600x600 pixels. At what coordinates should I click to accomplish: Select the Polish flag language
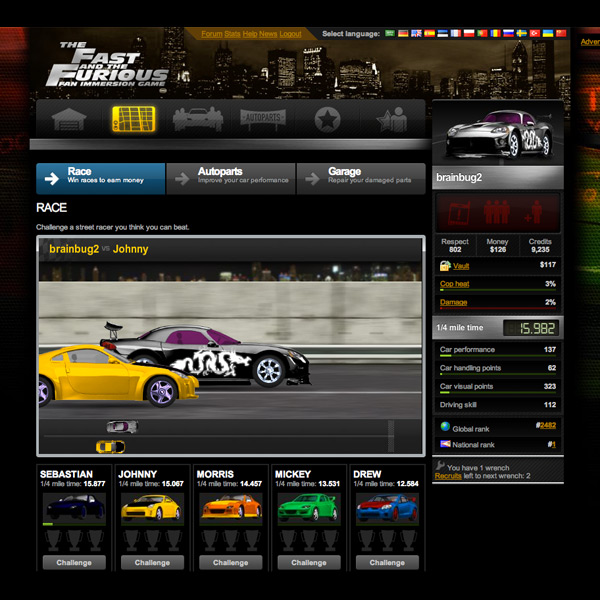[x=469, y=33]
